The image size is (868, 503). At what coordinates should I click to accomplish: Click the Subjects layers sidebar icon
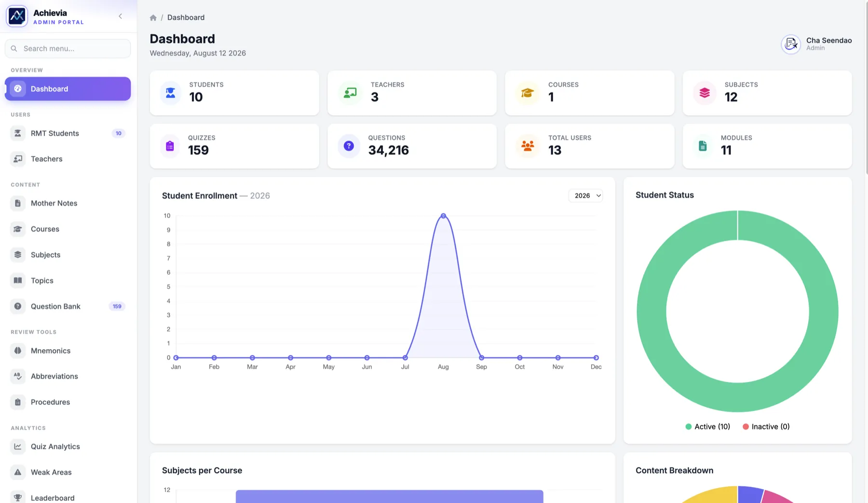[x=18, y=255]
